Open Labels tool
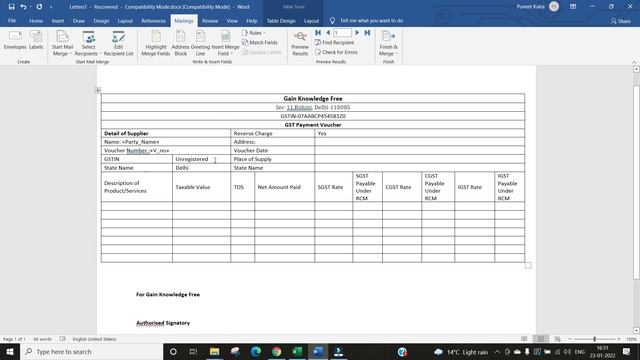The width and height of the screenshot is (640, 360). [x=36, y=41]
